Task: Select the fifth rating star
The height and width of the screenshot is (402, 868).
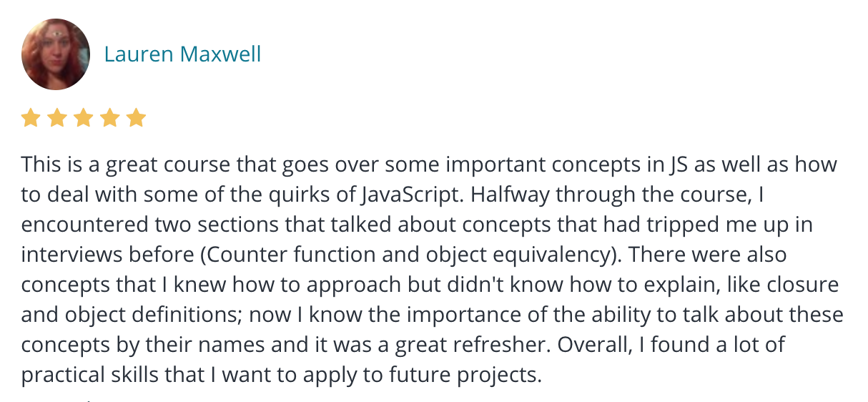Action: [136, 118]
